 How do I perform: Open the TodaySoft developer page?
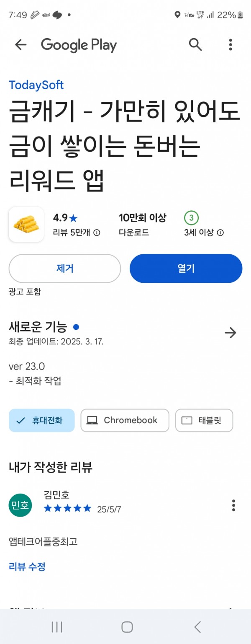tap(36, 85)
